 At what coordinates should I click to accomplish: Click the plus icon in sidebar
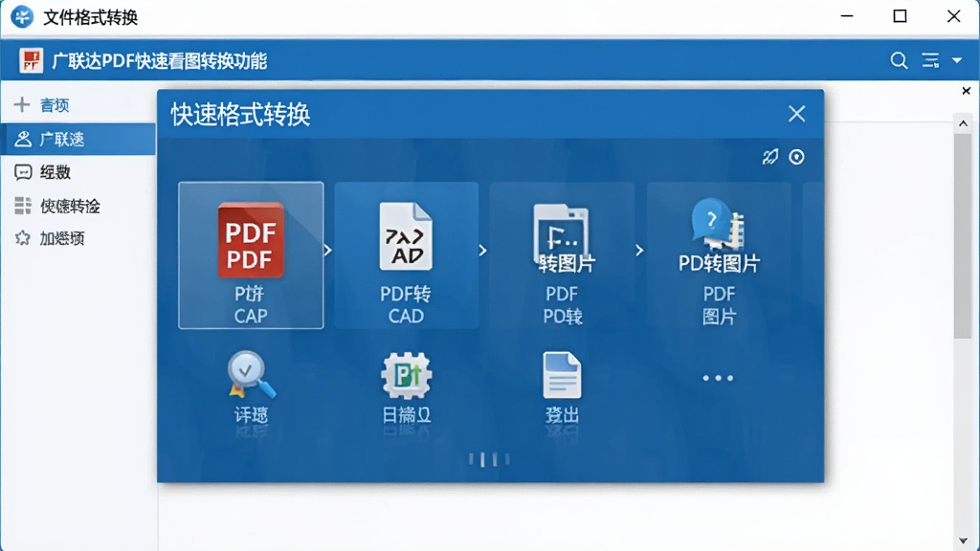tap(22, 104)
